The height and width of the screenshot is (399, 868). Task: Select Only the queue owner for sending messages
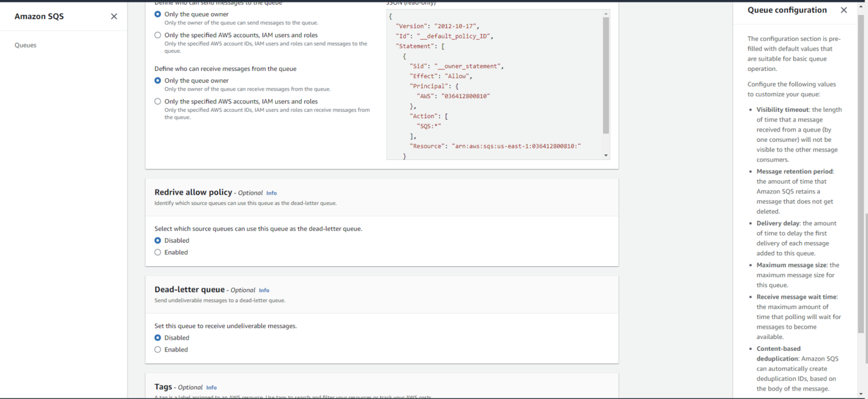coord(157,14)
